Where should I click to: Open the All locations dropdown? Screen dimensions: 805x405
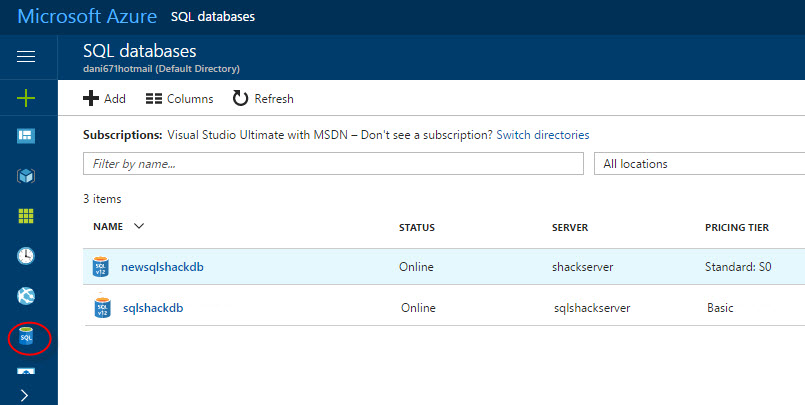click(699, 164)
